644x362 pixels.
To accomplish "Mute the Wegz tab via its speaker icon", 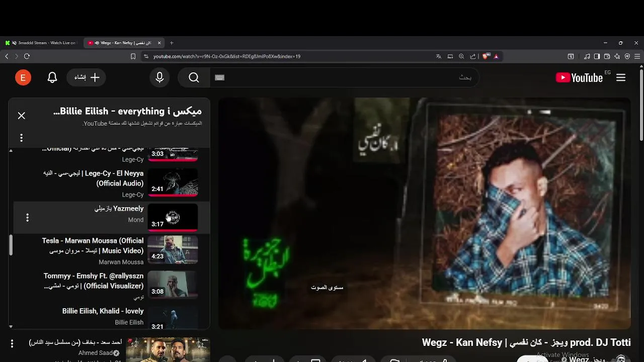I will (x=97, y=43).
